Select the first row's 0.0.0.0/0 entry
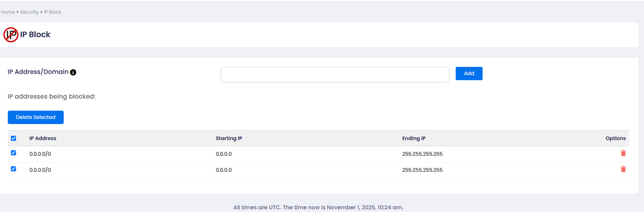Image resolution: width=644 pixels, height=212 pixels. coord(40,154)
